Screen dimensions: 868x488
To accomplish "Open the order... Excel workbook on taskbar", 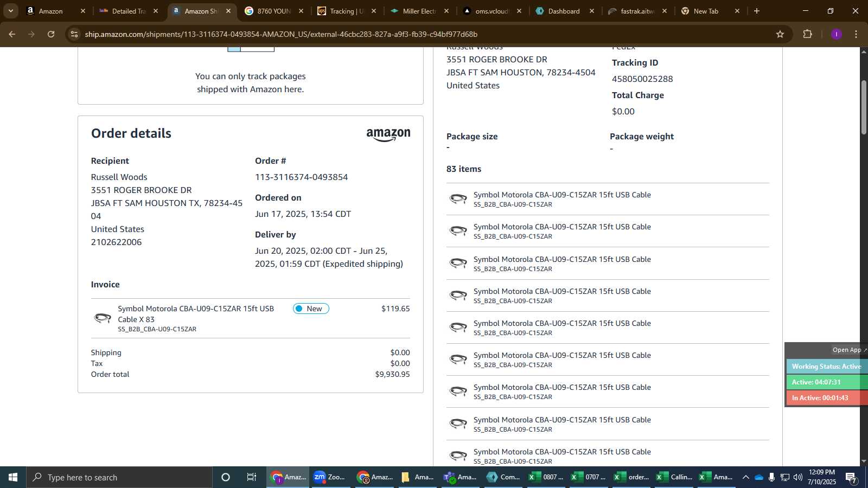I will coord(631,477).
